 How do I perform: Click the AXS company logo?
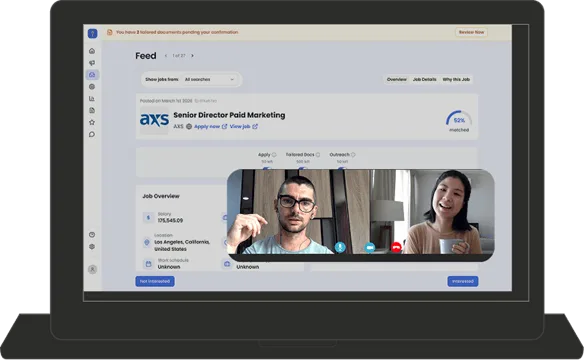154,120
